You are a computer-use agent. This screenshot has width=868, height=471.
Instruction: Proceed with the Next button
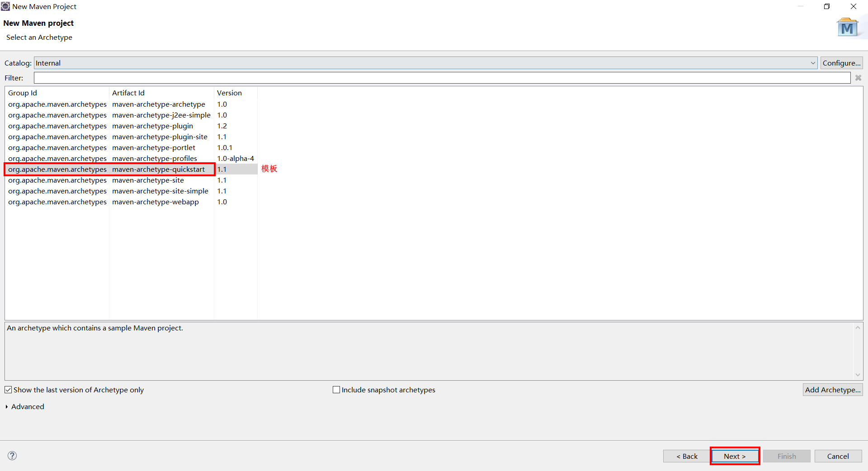pyautogui.click(x=735, y=456)
